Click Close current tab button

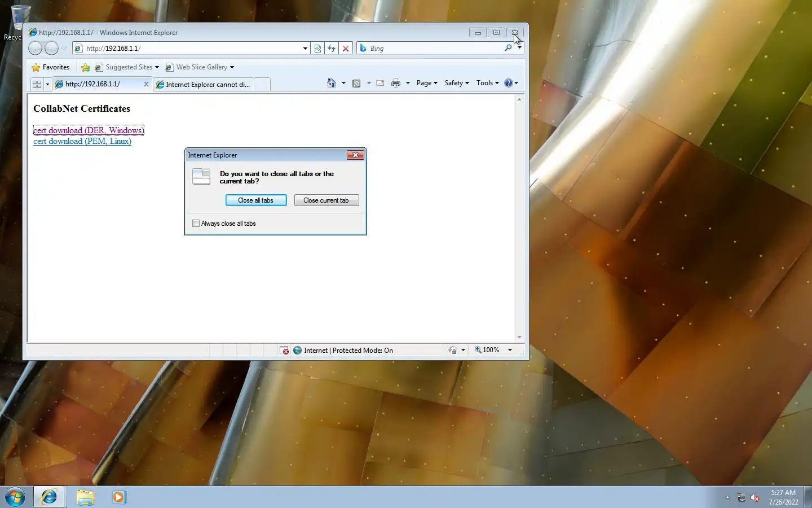pyautogui.click(x=326, y=200)
